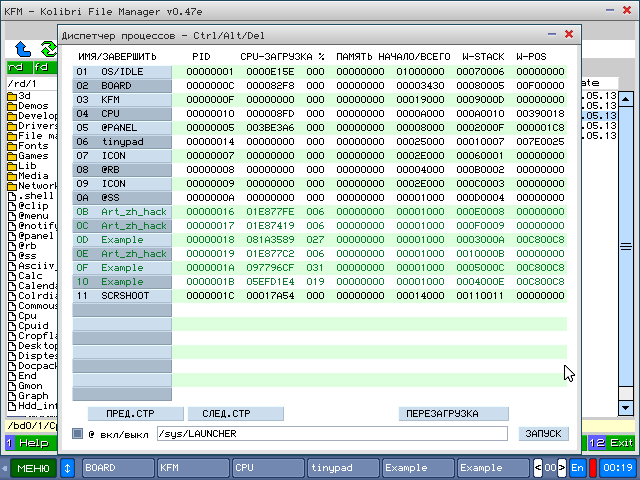Switch keyboard layout via En indicator
The image size is (640, 480).
[x=577, y=467]
